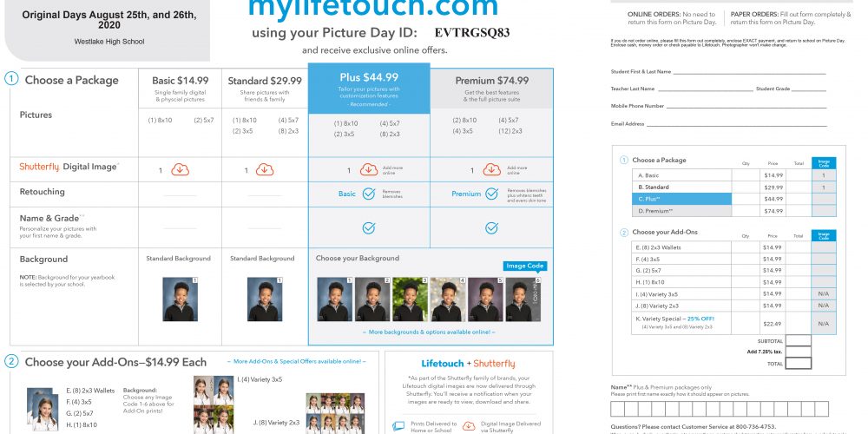The width and height of the screenshot is (868, 434).
Task: Select the Standard $29.99 package header
Action: [265, 88]
